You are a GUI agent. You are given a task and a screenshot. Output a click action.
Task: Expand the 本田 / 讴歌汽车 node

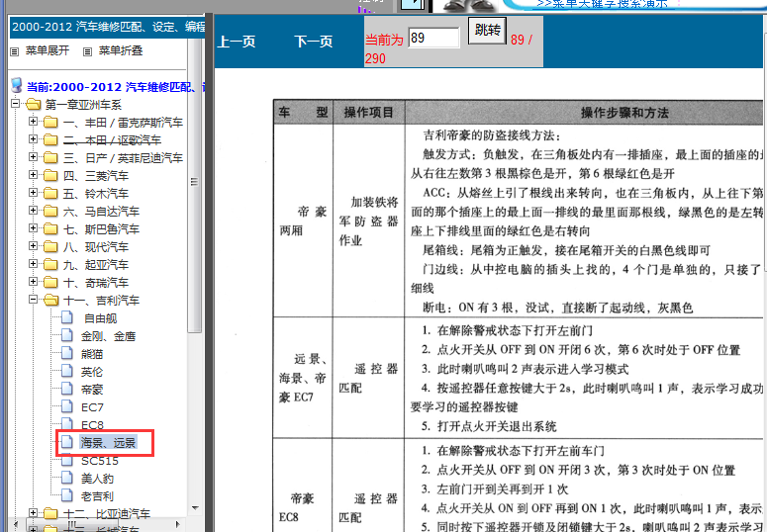pyautogui.click(x=33, y=139)
